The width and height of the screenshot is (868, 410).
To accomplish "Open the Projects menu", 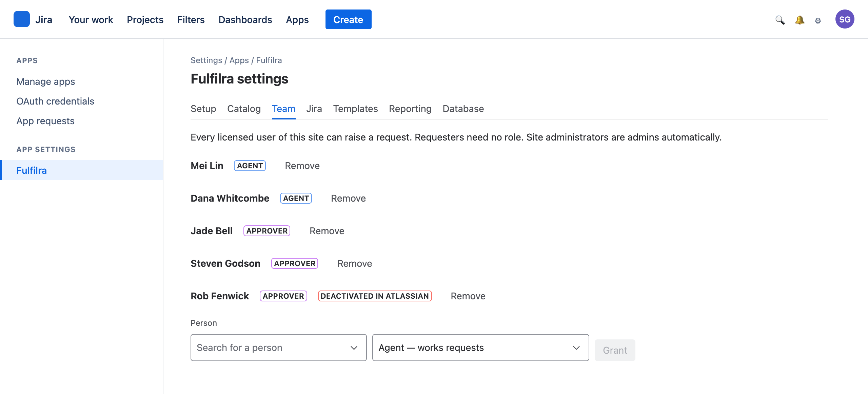I will pyautogui.click(x=145, y=20).
